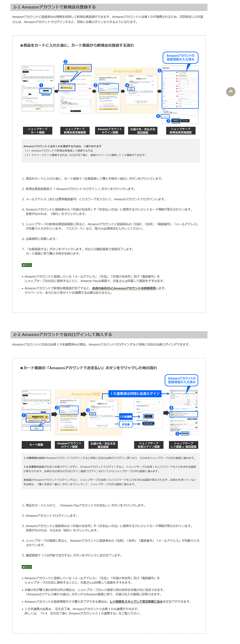240x644 pixels.
Task: Click bold text "レジ画面をスキップして確認画面に進み"
Action: 136,601
